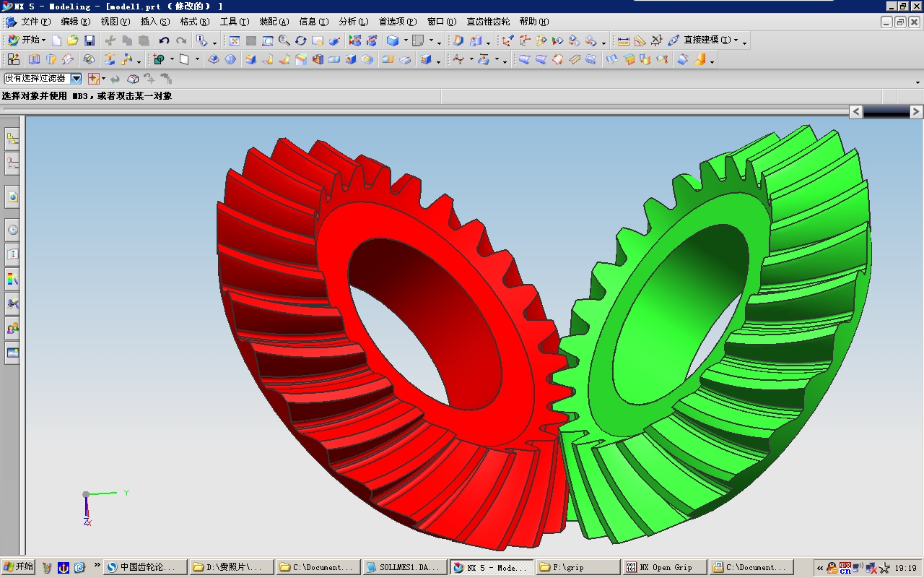This screenshot has width=924, height=578.
Task: Click the Edge blend icon
Action: pyautogui.click(x=250, y=59)
